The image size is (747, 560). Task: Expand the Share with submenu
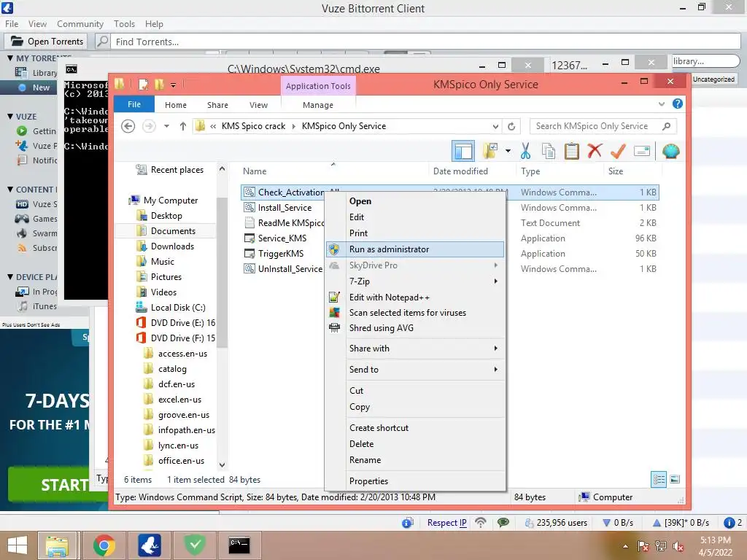[x=496, y=348]
